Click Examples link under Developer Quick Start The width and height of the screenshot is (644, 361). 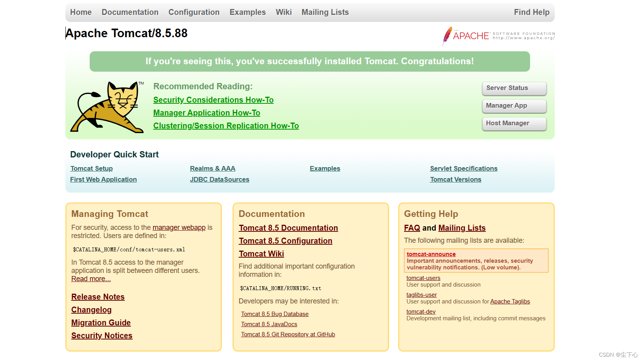(x=325, y=168)
